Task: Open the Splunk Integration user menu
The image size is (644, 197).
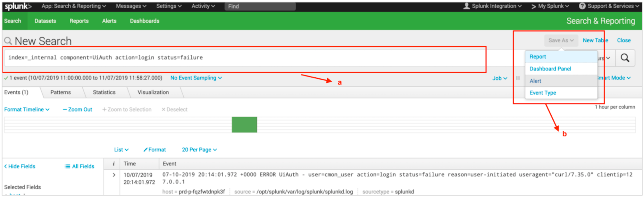Action: (492, 6)
